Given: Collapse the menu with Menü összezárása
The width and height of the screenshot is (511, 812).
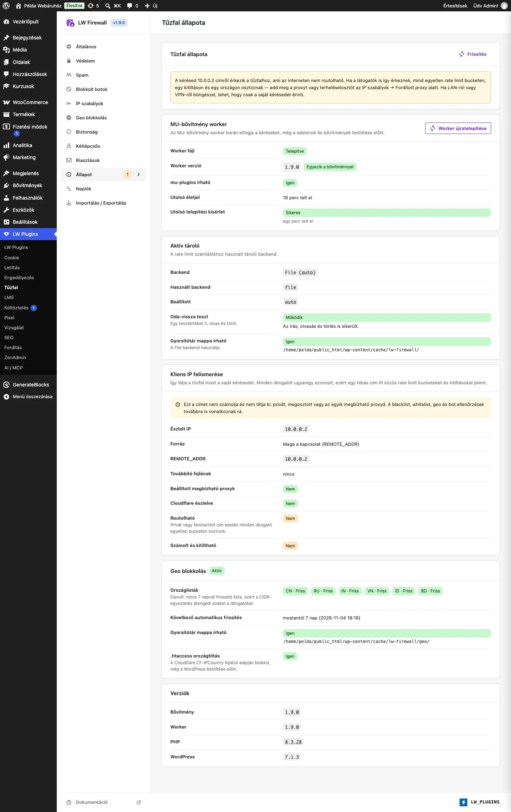Looking at the screenshot, I should [x=28, y=396].
